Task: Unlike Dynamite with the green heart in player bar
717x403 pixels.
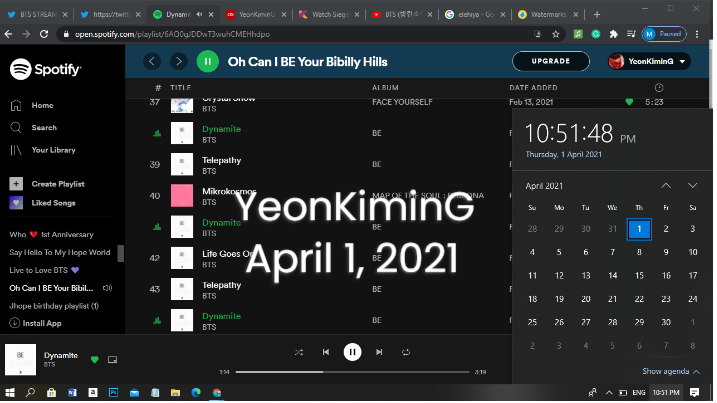Action: click(95, 361)
